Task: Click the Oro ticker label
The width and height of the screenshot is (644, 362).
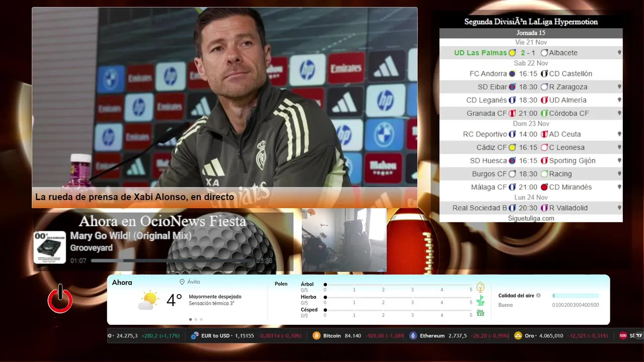Action: click(x=529, y=335)
